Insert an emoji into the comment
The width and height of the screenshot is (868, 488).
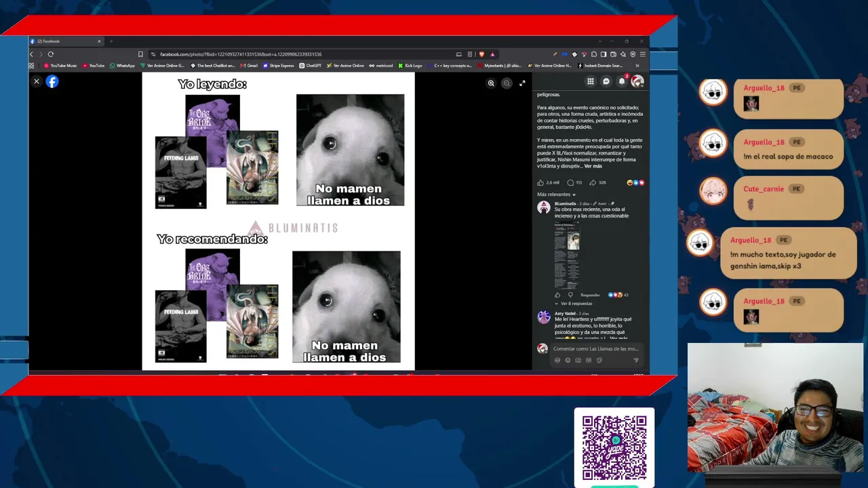tap(568, 361)
